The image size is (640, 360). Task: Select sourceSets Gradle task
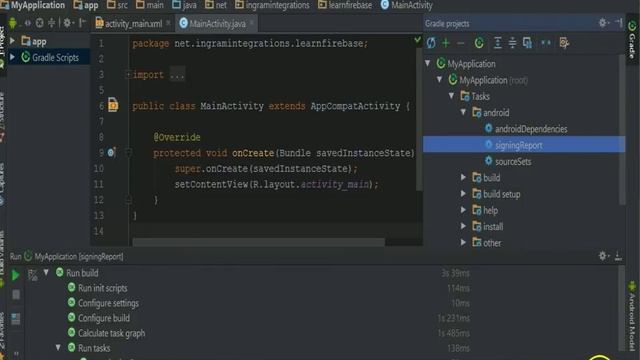coord(513,162)
